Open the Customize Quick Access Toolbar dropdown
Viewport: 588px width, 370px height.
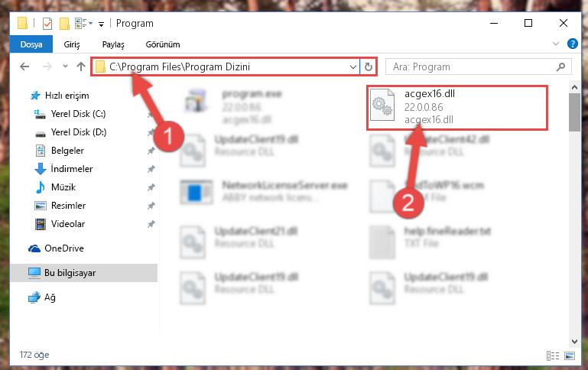[x=101, y=24]
